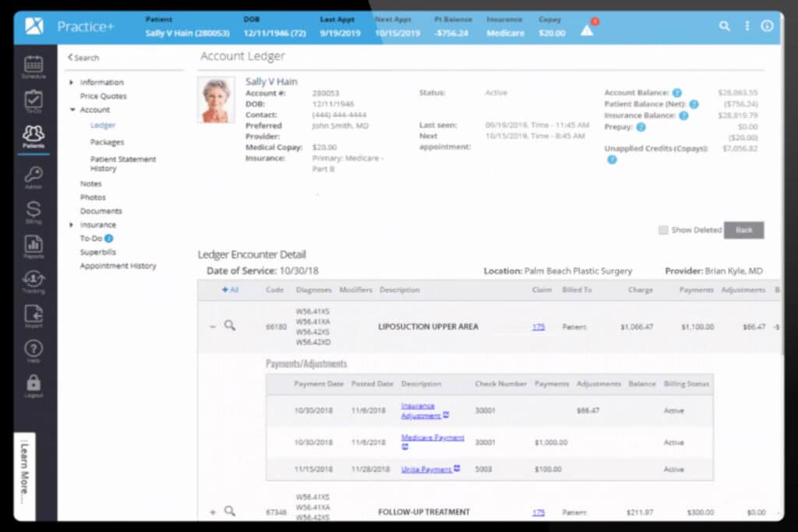Click the alert warning triangle in header
The image size is (798, 532).
587,30
